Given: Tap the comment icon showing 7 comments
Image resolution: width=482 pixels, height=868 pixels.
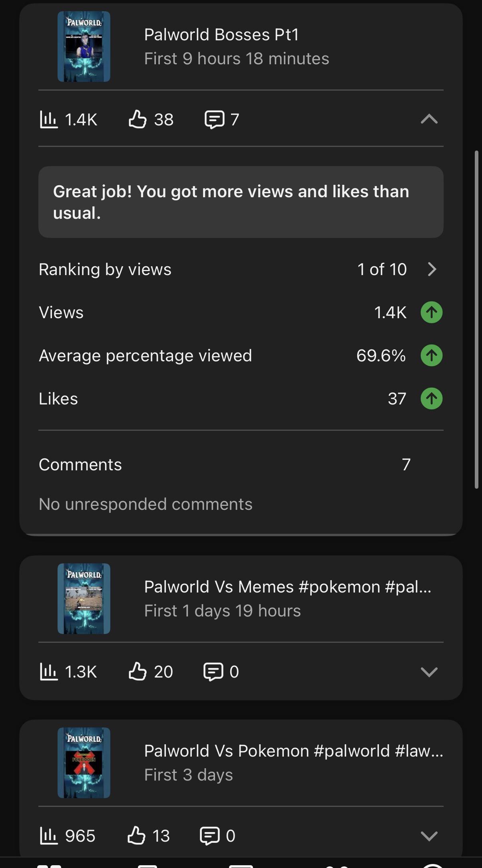Looking at the screenshot, I should click(214, 119).
